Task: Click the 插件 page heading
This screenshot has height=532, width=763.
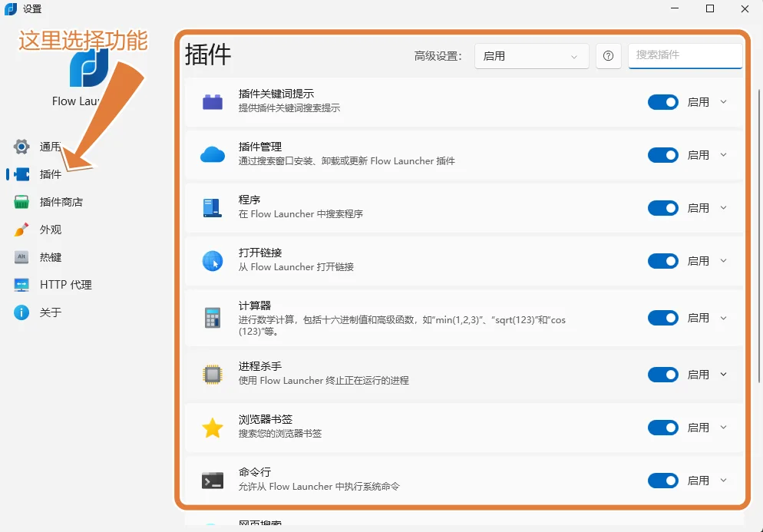Action: 208,54
